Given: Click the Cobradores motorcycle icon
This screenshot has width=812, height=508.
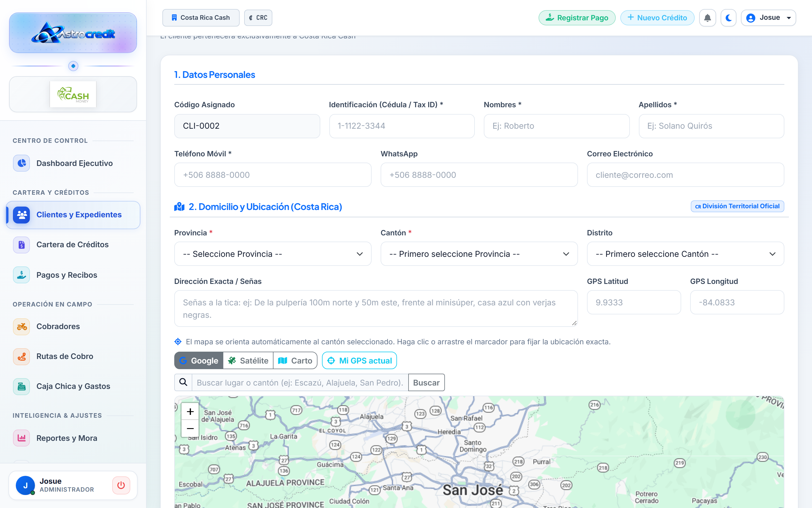Looking at the screenshot, I should coord(21,327).
